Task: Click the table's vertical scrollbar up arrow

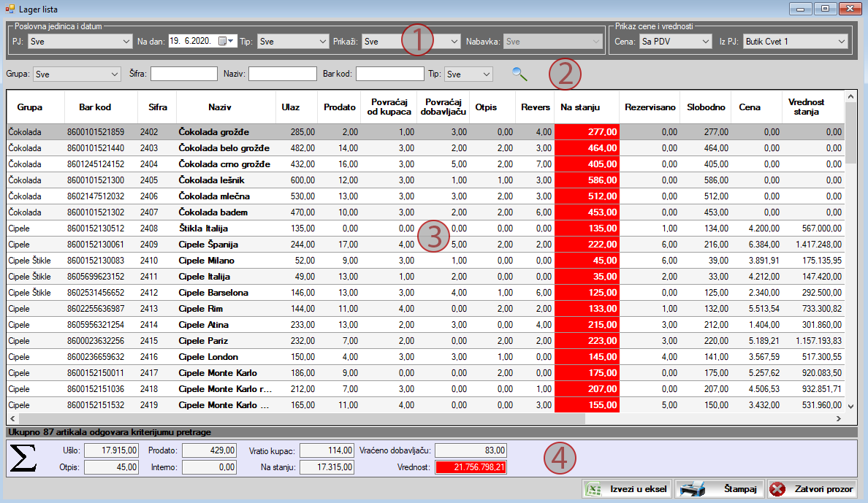Action: 851,96
